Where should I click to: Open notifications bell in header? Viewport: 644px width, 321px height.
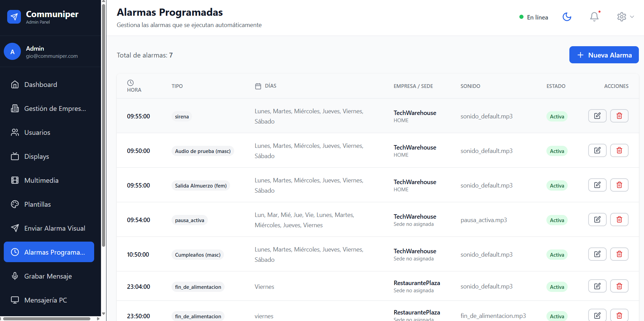point(594,17)
